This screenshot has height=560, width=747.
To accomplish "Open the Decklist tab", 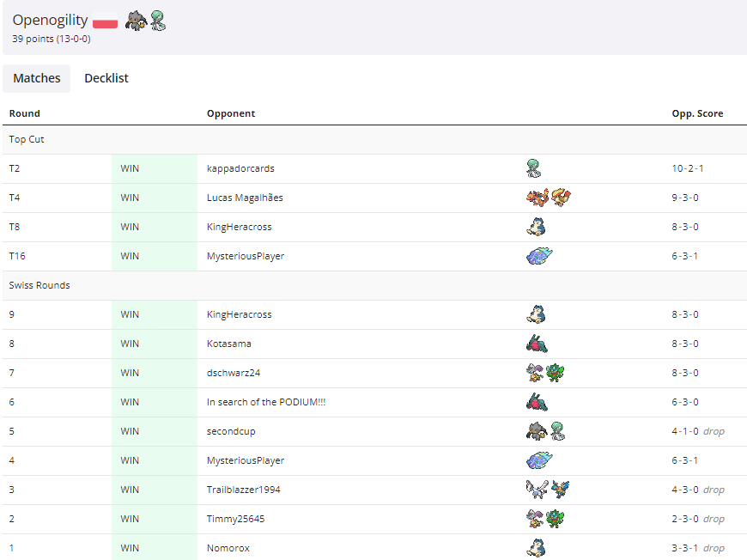I will (x=106, y=78).
